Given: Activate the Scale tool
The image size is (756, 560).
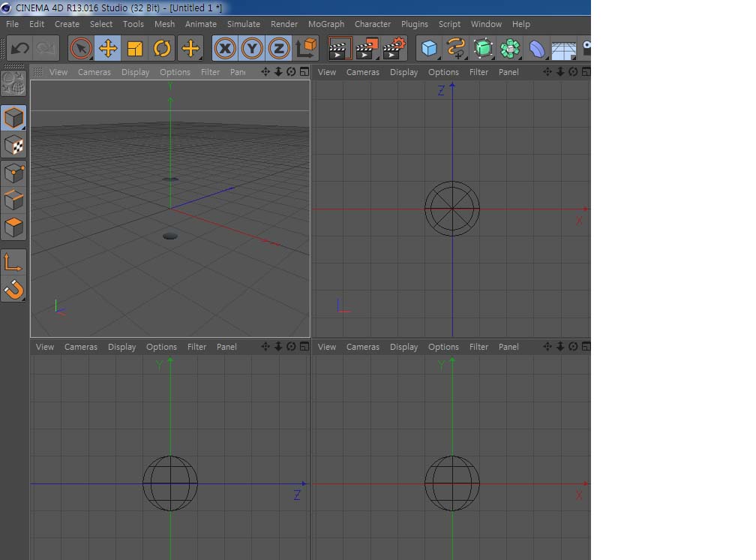Looking at the screenshot, I should (135, 48).
